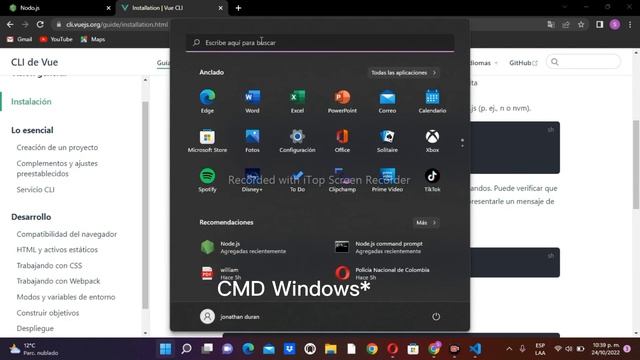Open File Explorer from taskbar

tap(331, 349)
